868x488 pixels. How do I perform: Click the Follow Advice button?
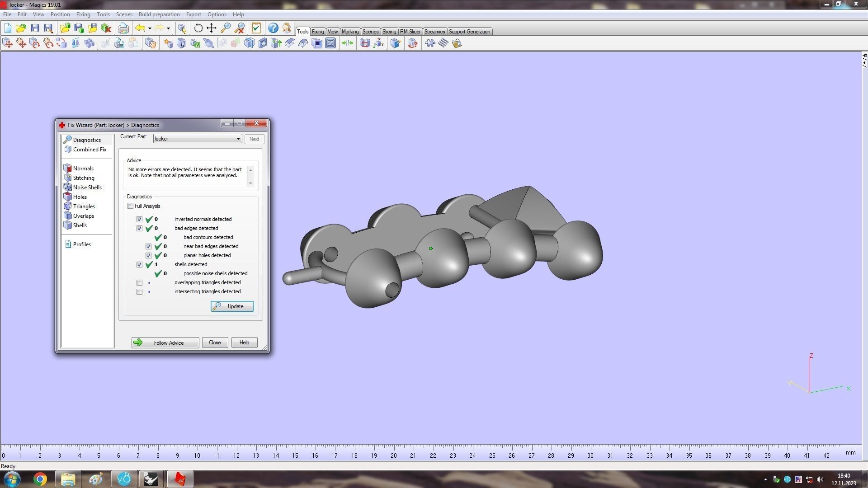[x=165, y=343]
